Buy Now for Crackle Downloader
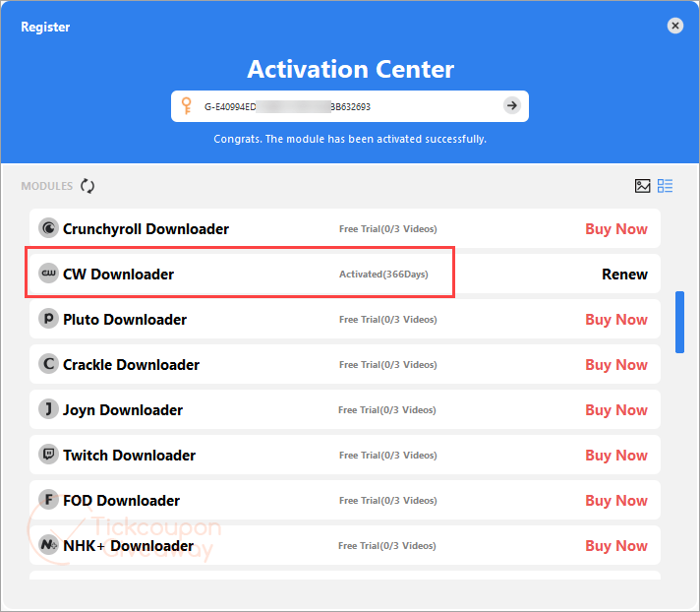The height and width of the screenshot is (612, 700). (616, 364)
